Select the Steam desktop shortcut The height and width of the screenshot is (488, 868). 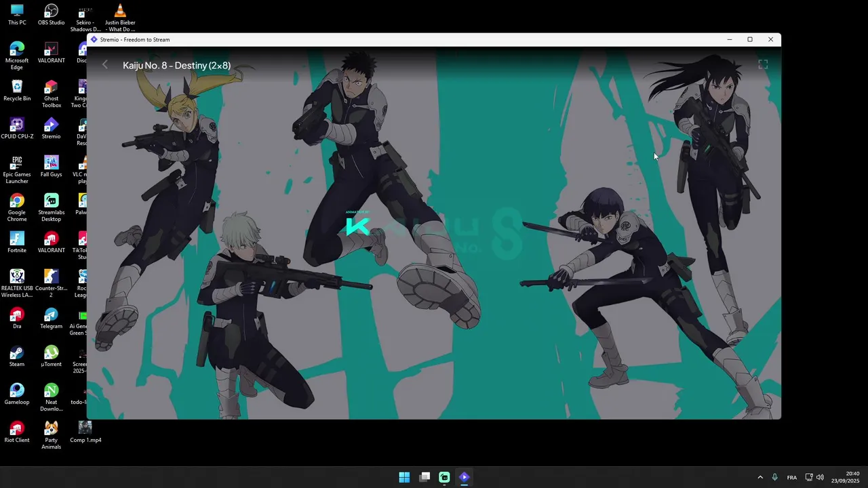click(17, 357)
